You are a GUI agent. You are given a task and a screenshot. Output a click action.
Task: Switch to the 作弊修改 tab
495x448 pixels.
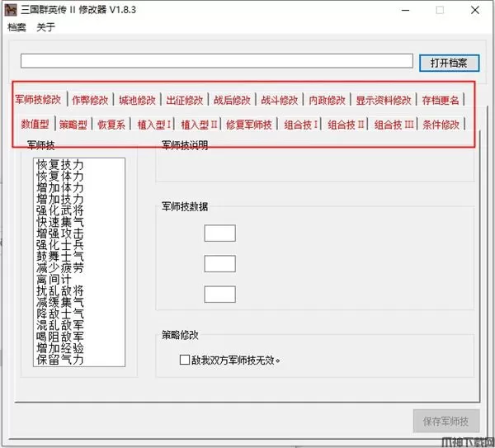click(x=90, y=101)
